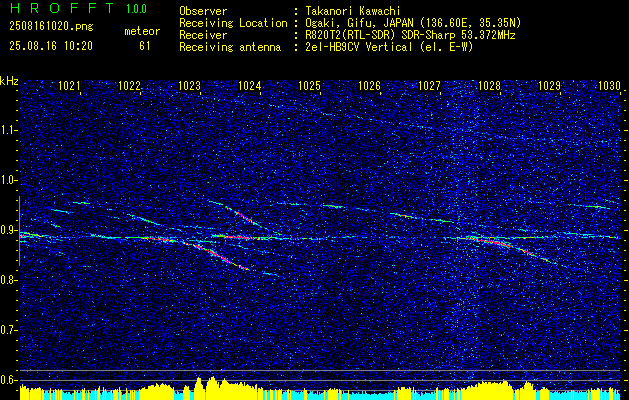Screen dimensions: 629x400
Task: Click the 0.7 kHz frequency label
Action: [8, 330]
